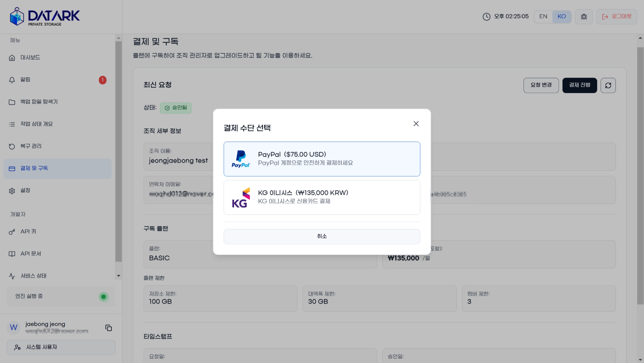This screenshot has width=644, height=363.
Task: Click the 요청 변경 button
Action: point(541,85)
